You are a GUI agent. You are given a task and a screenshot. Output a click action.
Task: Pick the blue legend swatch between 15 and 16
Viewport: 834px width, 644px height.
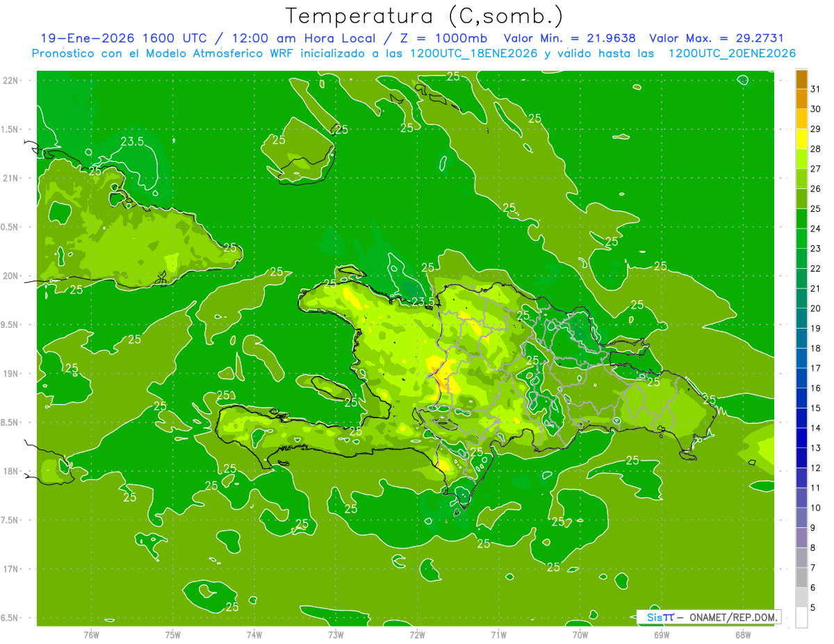click(801, 398)
